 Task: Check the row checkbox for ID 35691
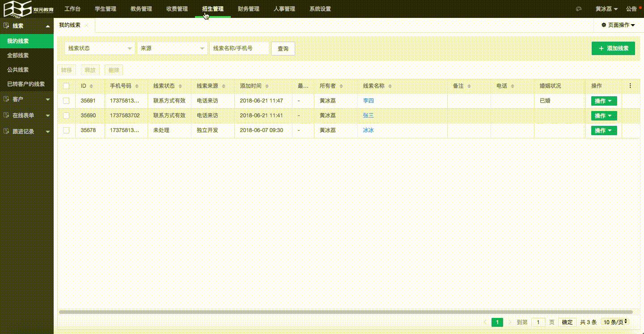pyautogui.click(x=66, y=101)
